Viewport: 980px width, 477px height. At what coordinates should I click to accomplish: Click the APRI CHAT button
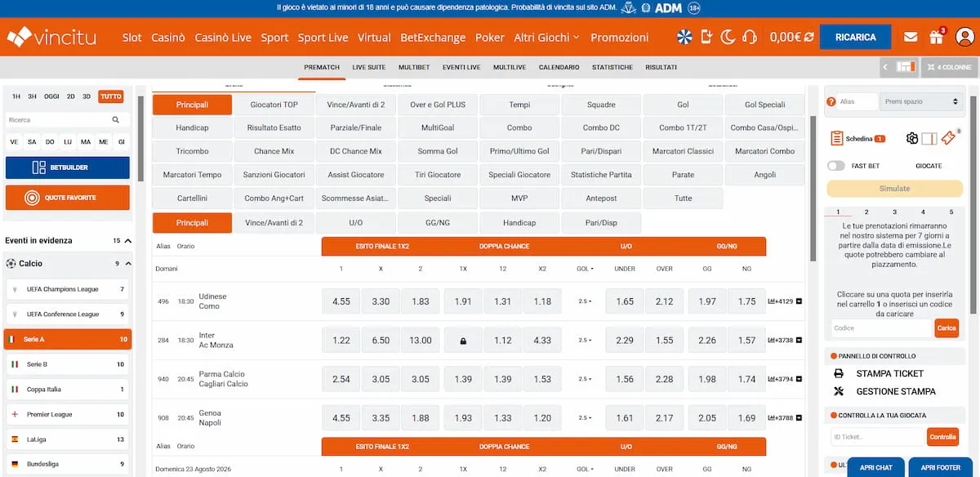[876, 467]
